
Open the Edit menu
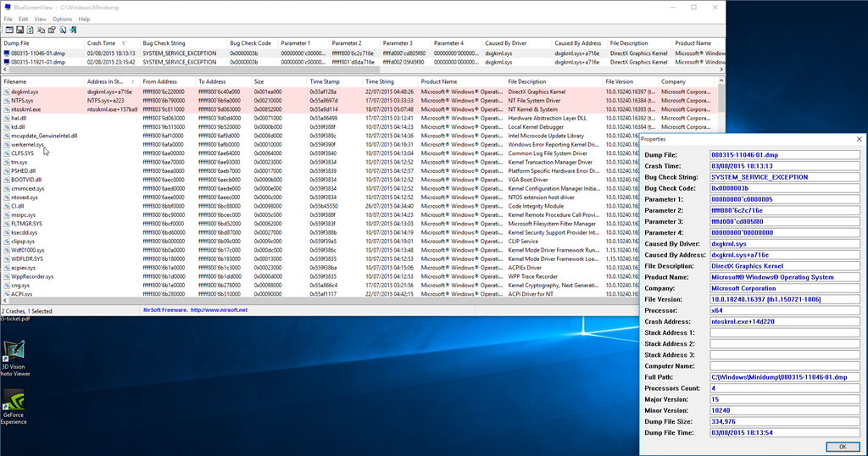(23, 19)
